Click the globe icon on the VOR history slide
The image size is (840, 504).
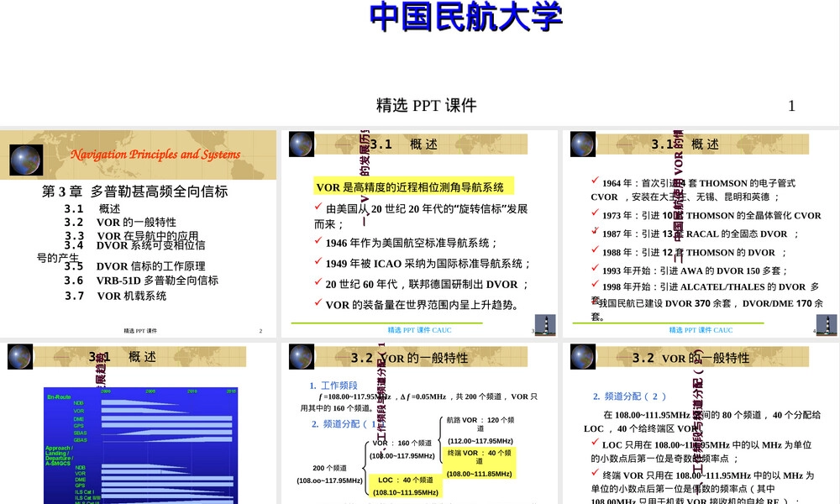(302, 144)
